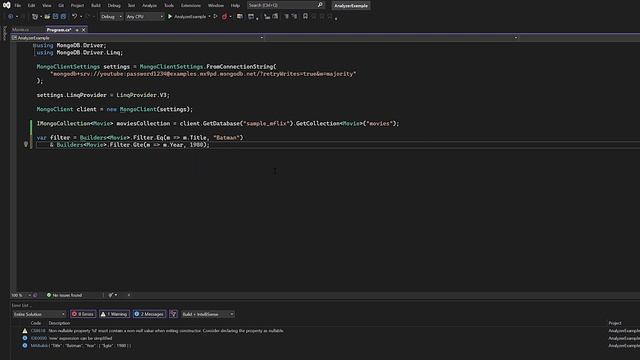
Task: Open the Git menu
Action: point(61,5)
